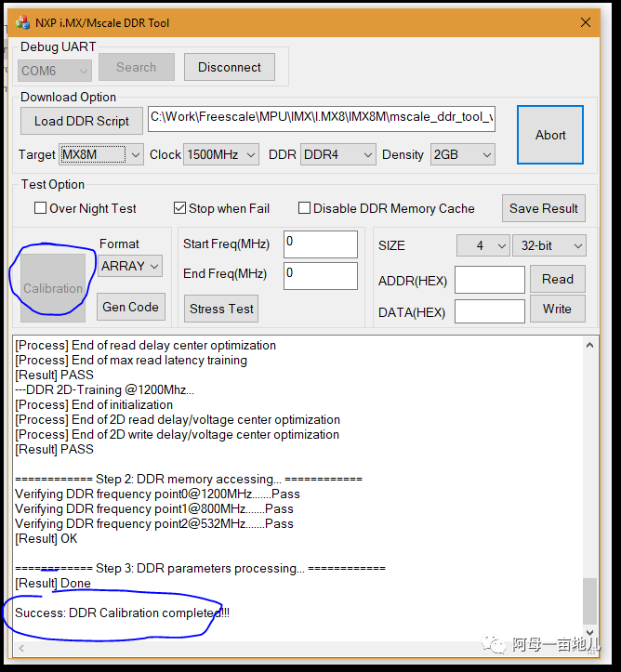Screen dimensions: 621x672
Task: Click 'Success: DDR Calibration completed!!!' log line
Action: 122,613
